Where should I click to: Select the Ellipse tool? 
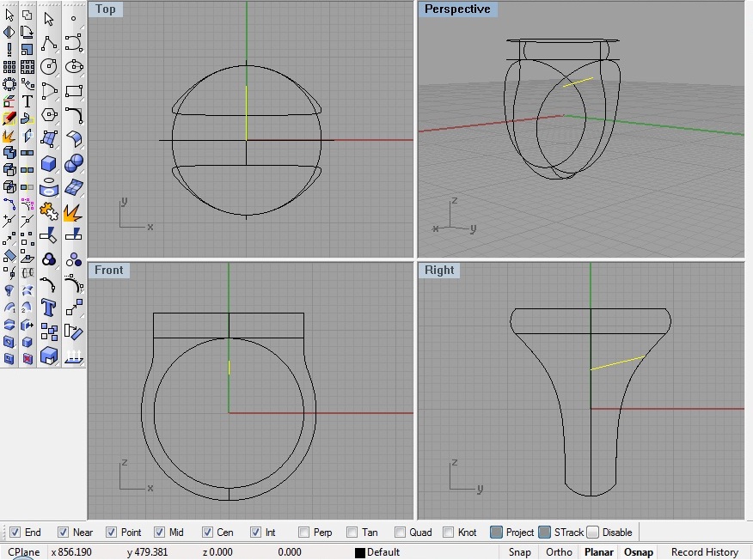[74, 67]
